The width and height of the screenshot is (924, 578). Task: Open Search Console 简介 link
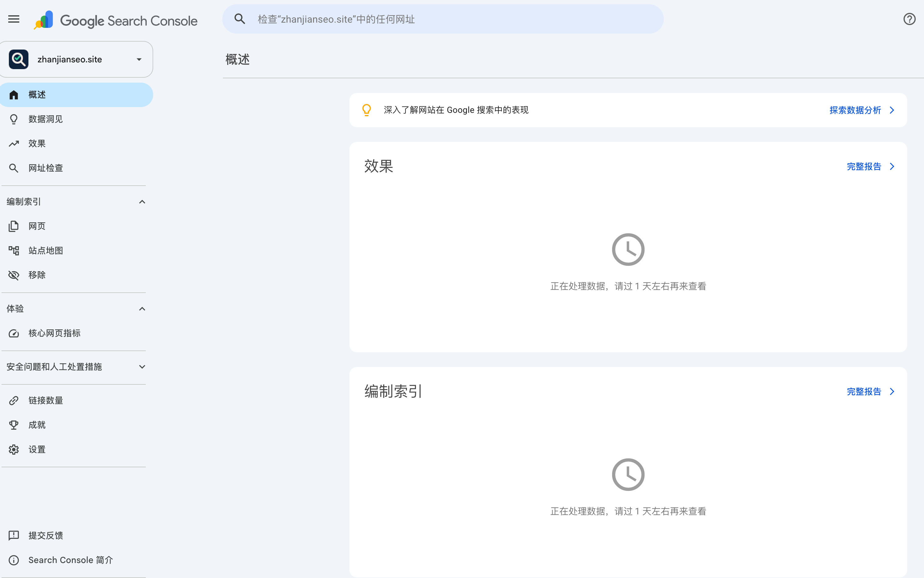coord(76,560)
